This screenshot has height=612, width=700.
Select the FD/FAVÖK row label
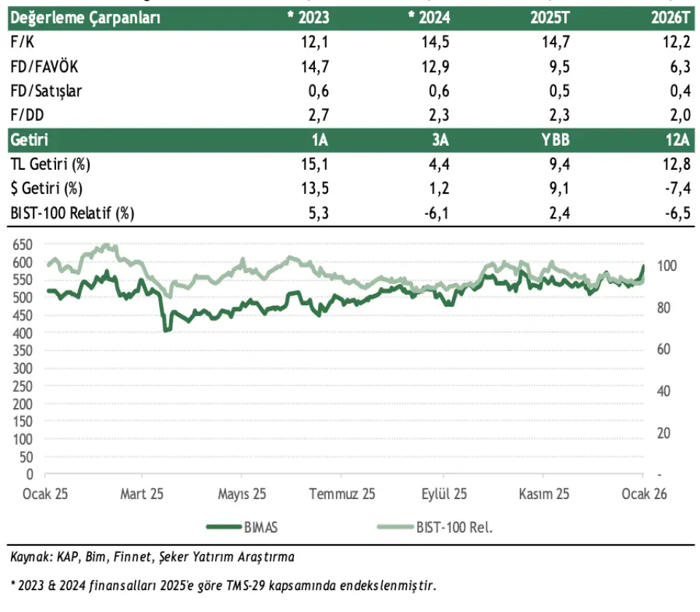click(45, 67)
